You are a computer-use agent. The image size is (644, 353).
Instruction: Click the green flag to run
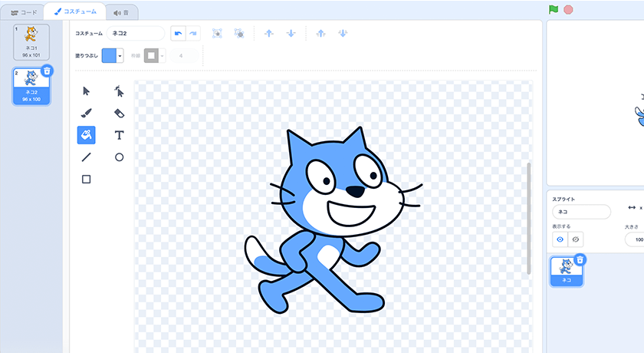pos(554,9)
